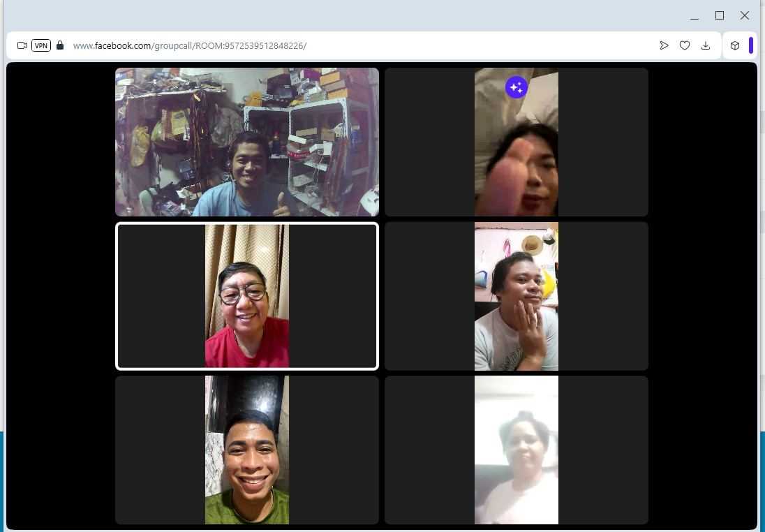Minimize the browser window

(x=695, y=15)
